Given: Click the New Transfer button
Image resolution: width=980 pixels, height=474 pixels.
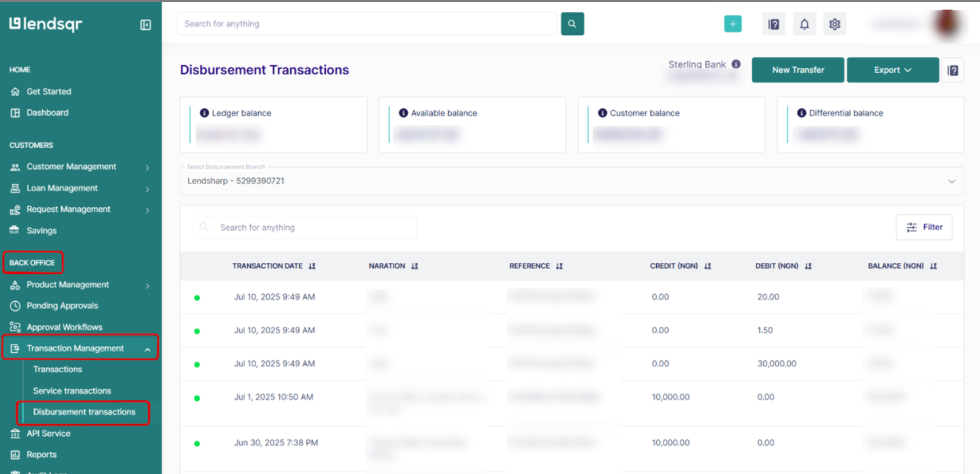Looking at the screenshot, I should (797, 70).
